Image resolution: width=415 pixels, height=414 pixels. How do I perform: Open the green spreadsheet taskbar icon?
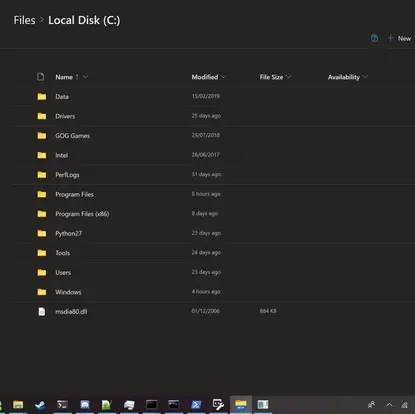click(263, 405)
